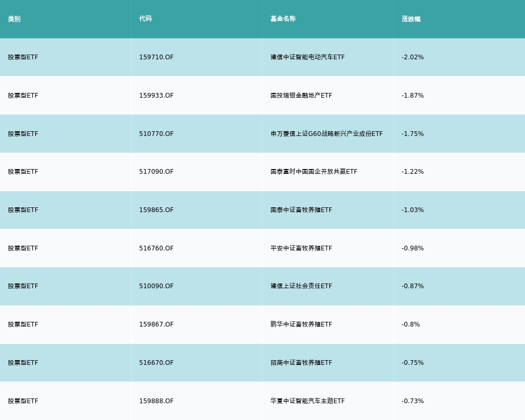Click 股票型ETF in the 517090.OF row

coord(23,172)
